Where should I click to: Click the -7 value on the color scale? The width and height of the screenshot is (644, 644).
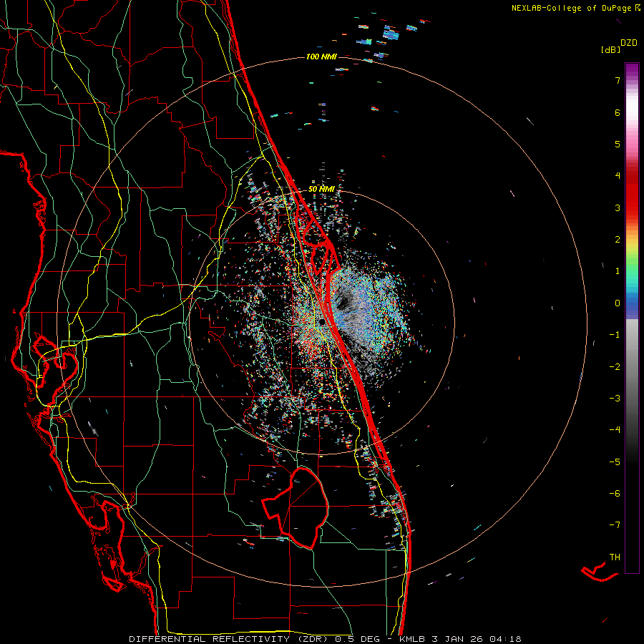(615, 525)
